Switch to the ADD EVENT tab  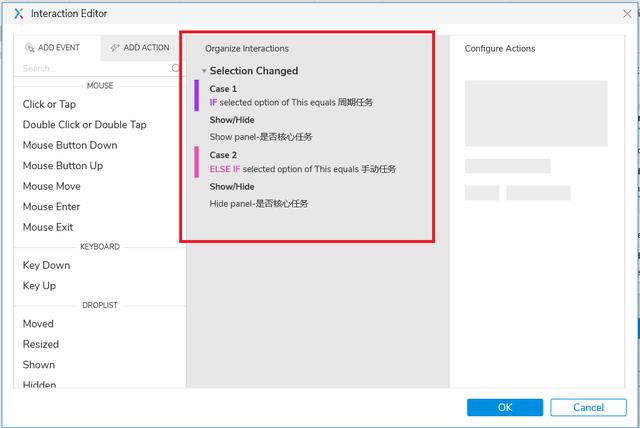coord(57,48)
